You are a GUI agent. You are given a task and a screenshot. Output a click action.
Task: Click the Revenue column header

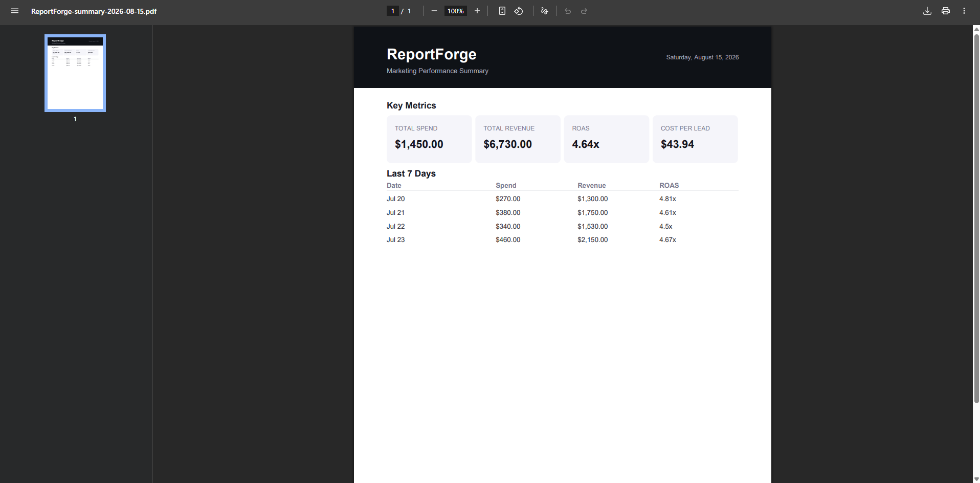(x=592, y=185)
